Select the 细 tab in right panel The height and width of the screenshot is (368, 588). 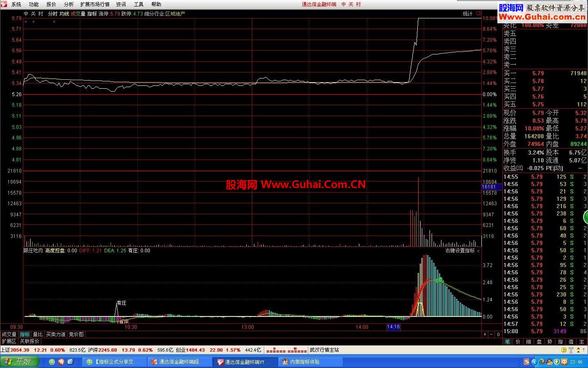pos(529,342)
